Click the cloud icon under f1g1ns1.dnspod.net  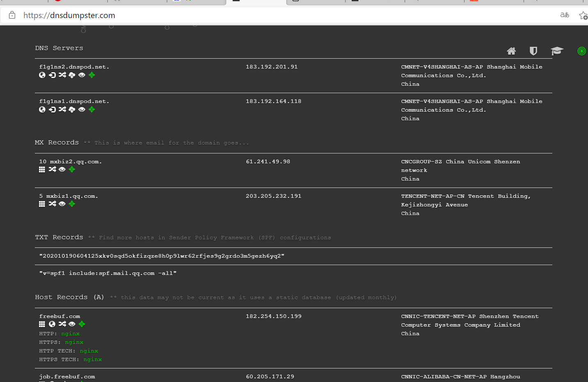(x=72, y=110)
